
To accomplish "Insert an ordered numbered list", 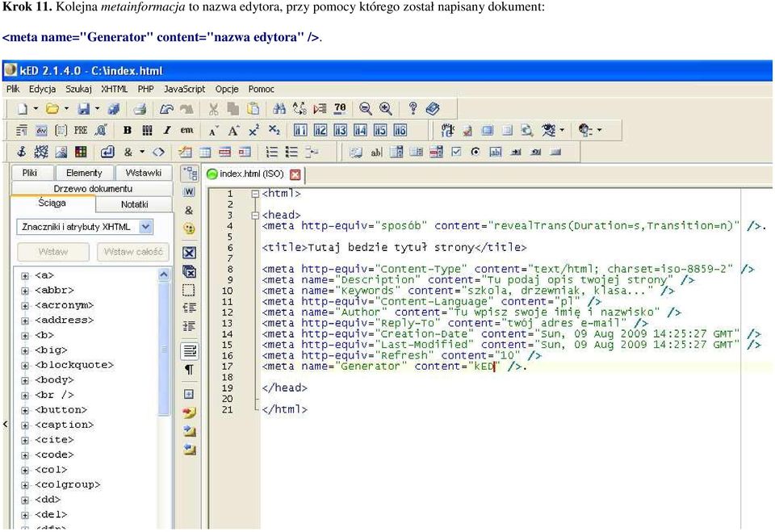I will [272, 152].
